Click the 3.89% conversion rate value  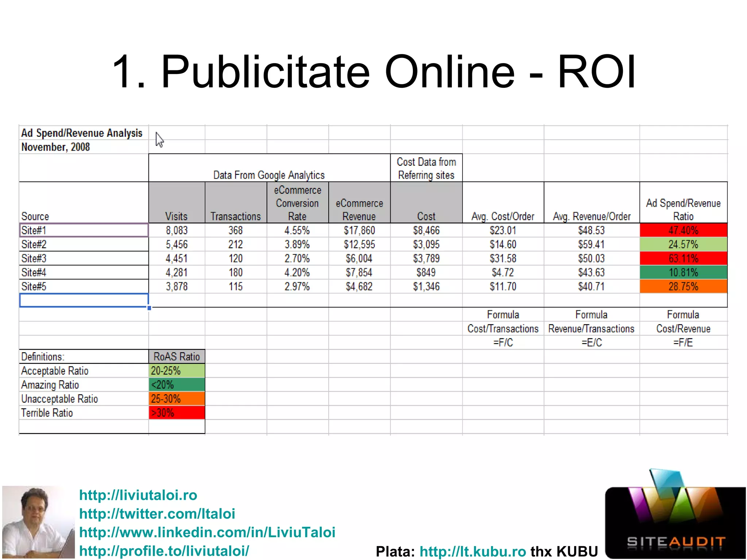[x=298, y=244]
